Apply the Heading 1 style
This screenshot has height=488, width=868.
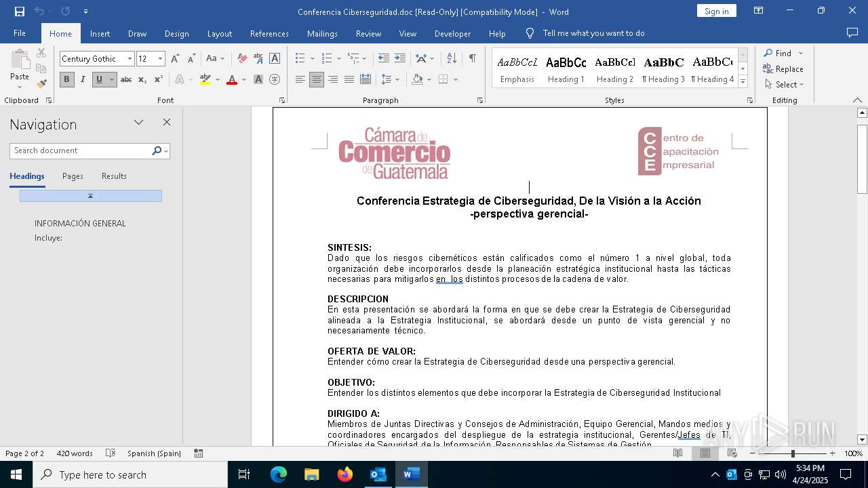pyautogui.click(x=566, y=69)
